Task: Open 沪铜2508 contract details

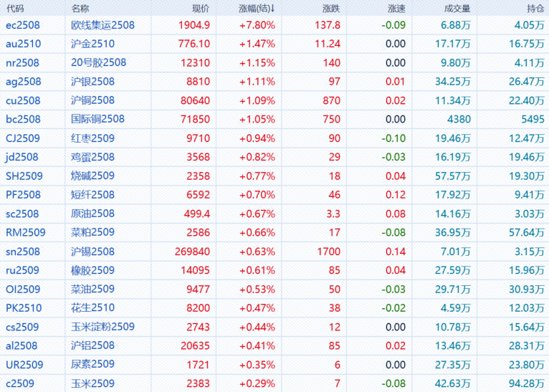Action: tap(93, 100)
